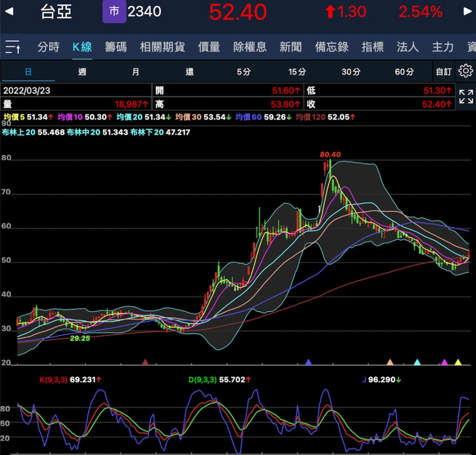Switch to 分時 tab
This screenshot has height=455, width=476.
(48, 48)
